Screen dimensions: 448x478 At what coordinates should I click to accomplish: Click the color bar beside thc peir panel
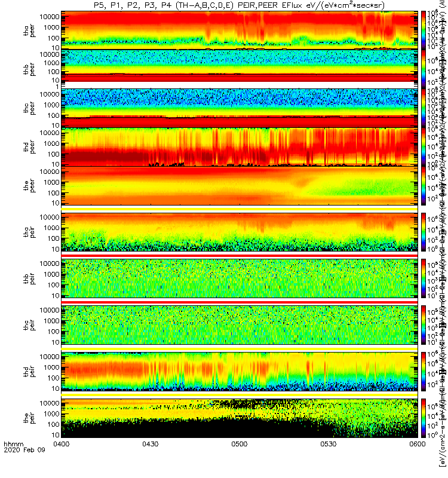click(424, 324)
